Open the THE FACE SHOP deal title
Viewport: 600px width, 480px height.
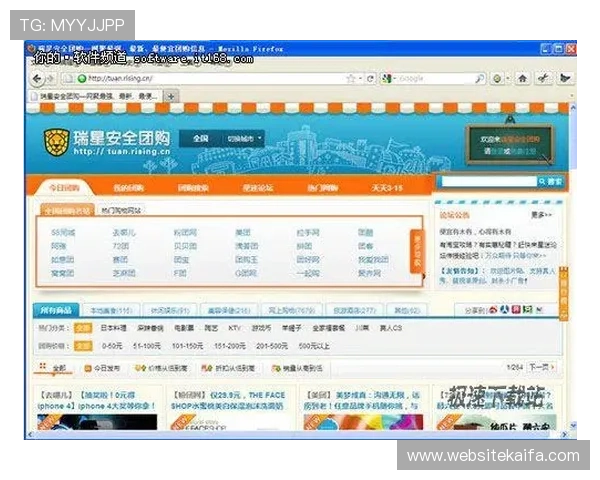[228, 400]
